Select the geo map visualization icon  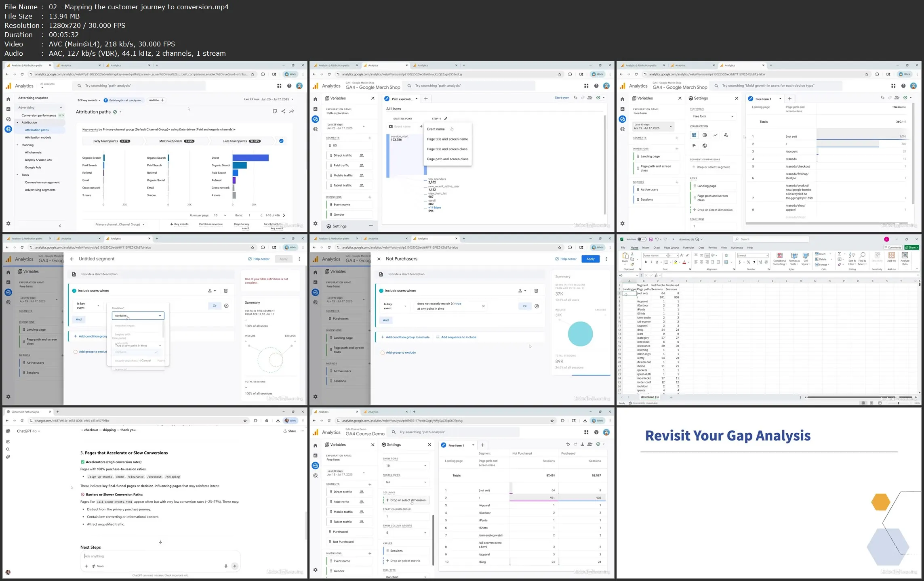(705, 146)
